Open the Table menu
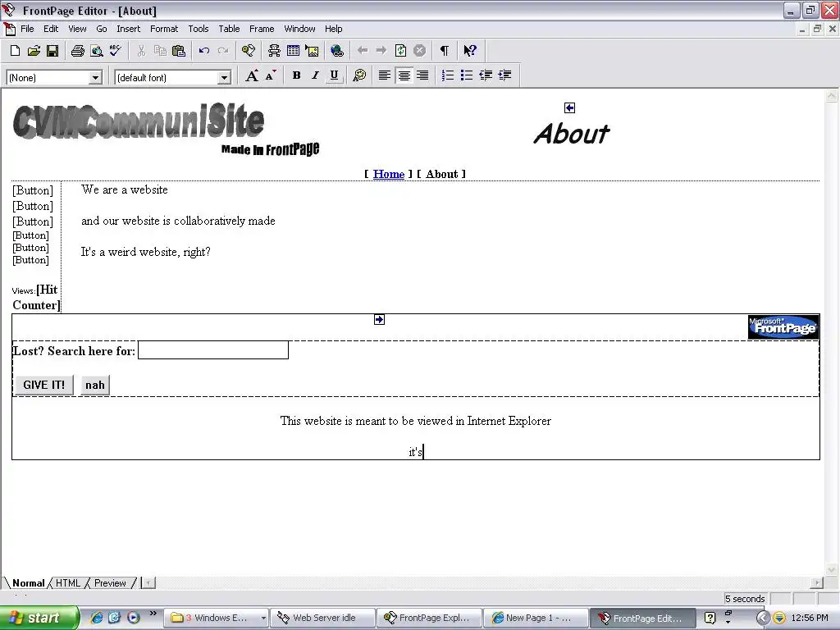 tap(229, 29)
